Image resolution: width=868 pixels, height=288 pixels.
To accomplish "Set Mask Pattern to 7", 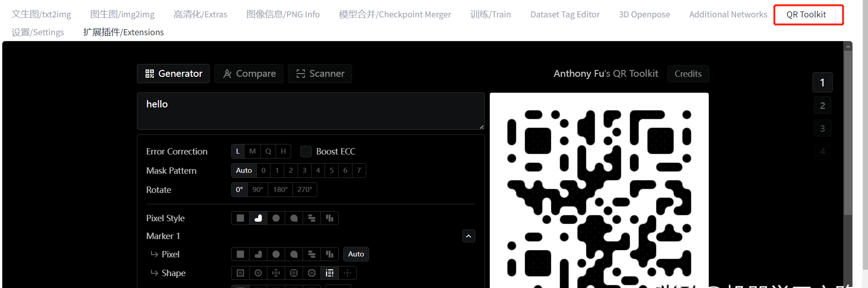I will point(359,171).
